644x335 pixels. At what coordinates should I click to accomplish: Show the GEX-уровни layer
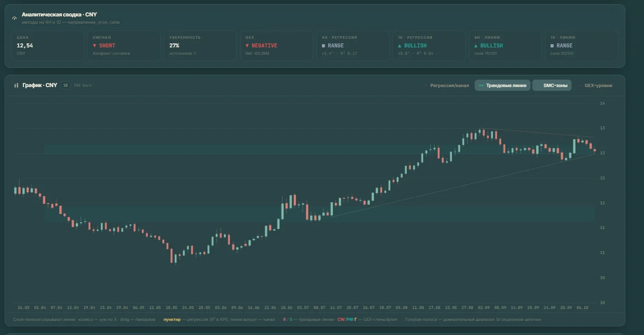point(595,85)
